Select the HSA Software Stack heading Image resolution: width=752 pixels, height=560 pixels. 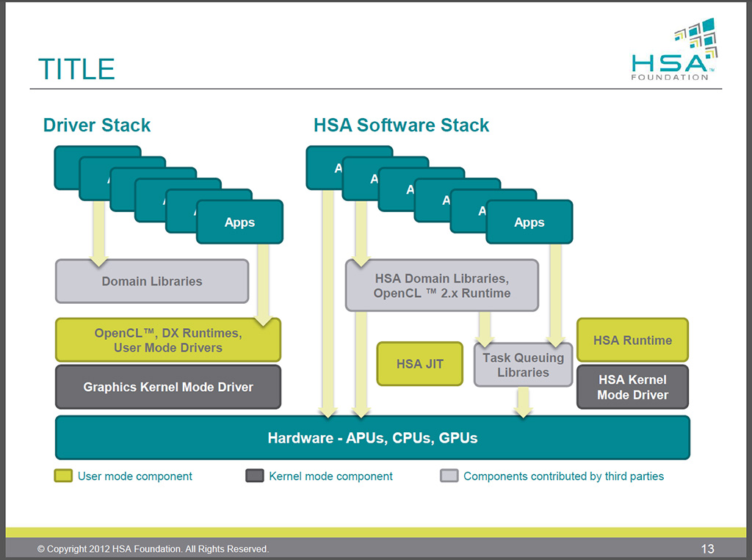(401, 125)
